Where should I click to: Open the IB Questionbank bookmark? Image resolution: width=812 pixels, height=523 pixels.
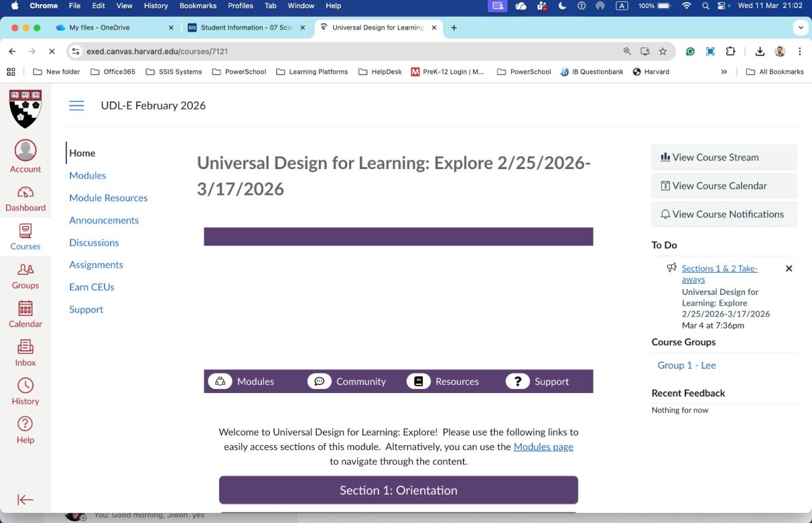(x=591, y=72)
